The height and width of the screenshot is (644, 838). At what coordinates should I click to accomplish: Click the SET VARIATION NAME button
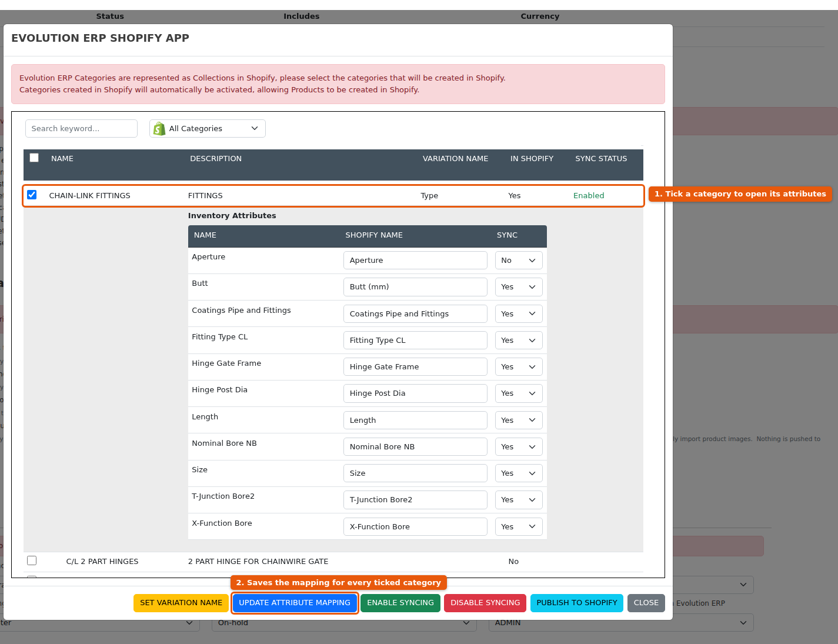[x=181, y=603]
